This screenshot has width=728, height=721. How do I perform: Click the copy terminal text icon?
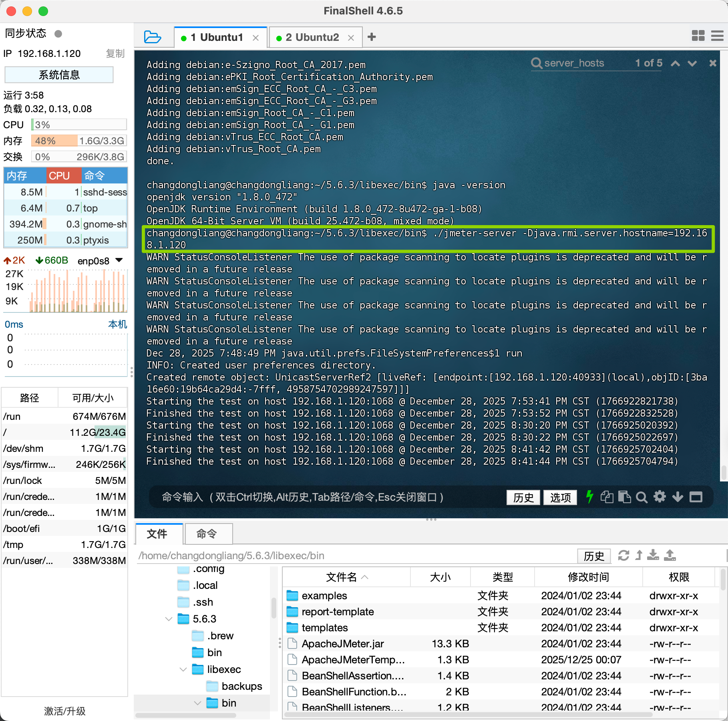tap(607, 497)
